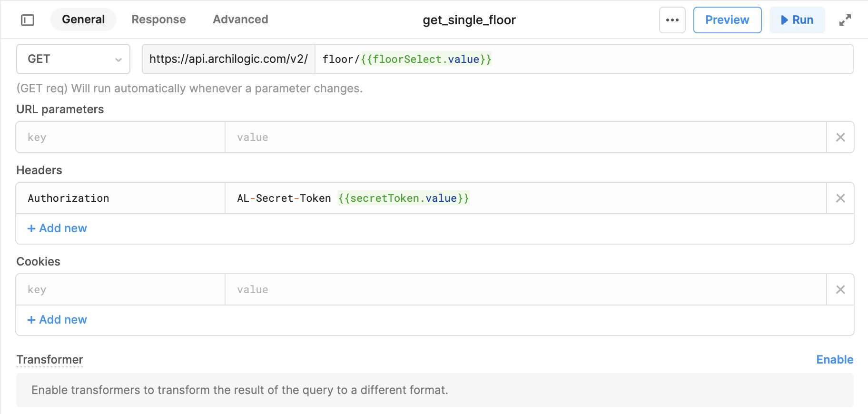
Task: Add new cookie row
Action: pyautogui.click(x=57, y=320)
